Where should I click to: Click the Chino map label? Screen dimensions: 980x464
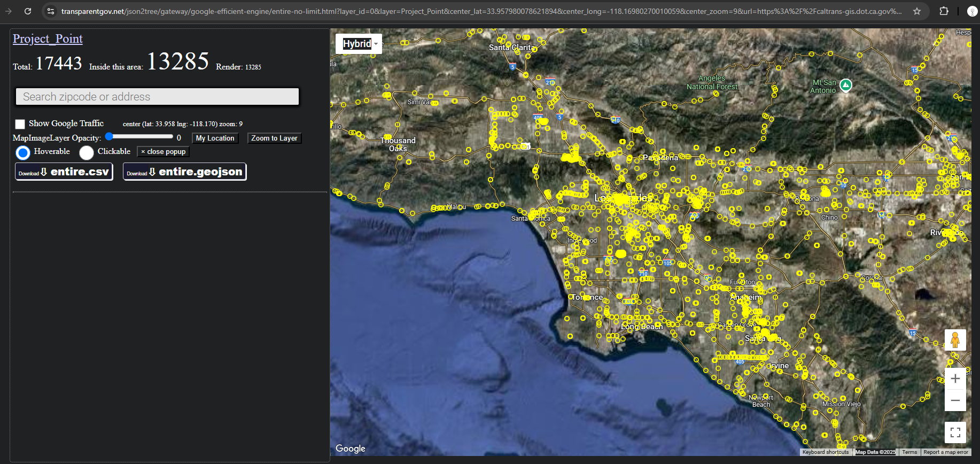[x=829, y=218]
